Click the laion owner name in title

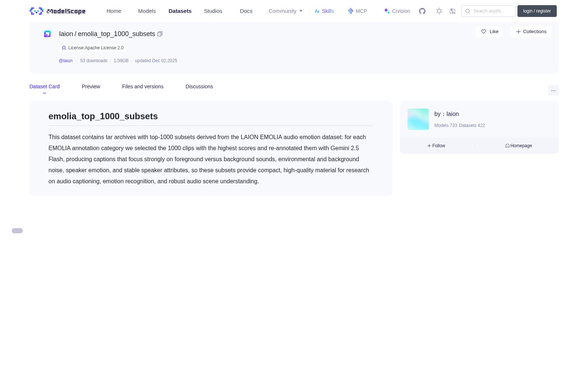[66, 34]
